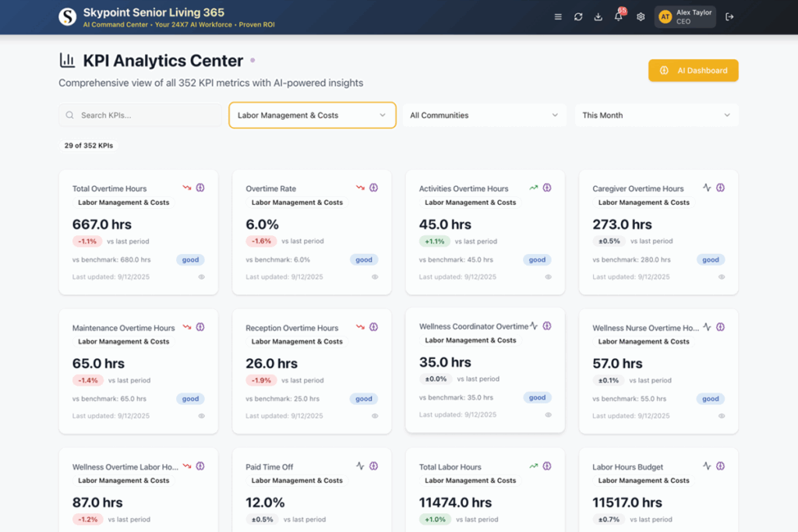Click AI insight icon on Activities Overtime Hours
Viewport: 798px width, 532px height.
(547, 188)
